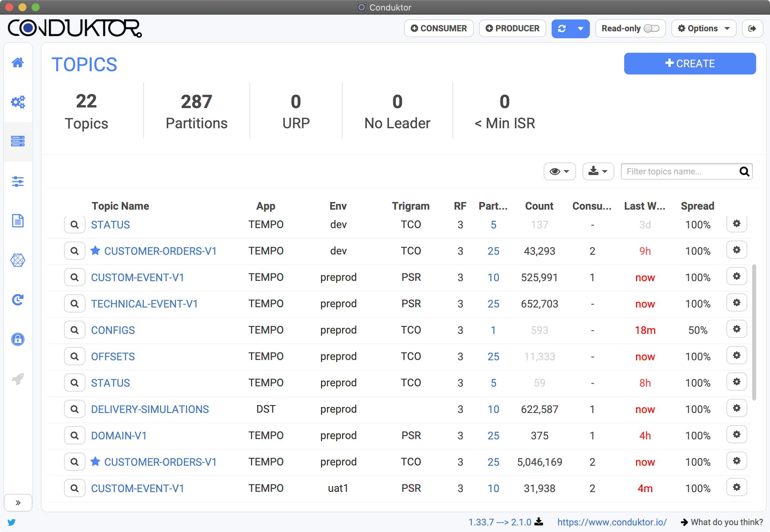This screenshot has height=532, width=770.
Task: Click the refresh cluster button
Action: pyautogui.click(x=562, y=29)
